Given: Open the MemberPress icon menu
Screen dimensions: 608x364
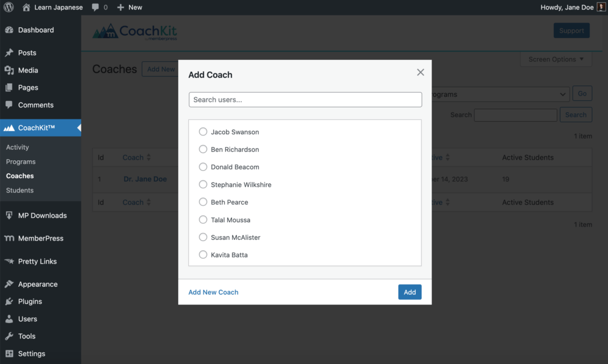Looking at the screenshot, I should tap(9, 238).
